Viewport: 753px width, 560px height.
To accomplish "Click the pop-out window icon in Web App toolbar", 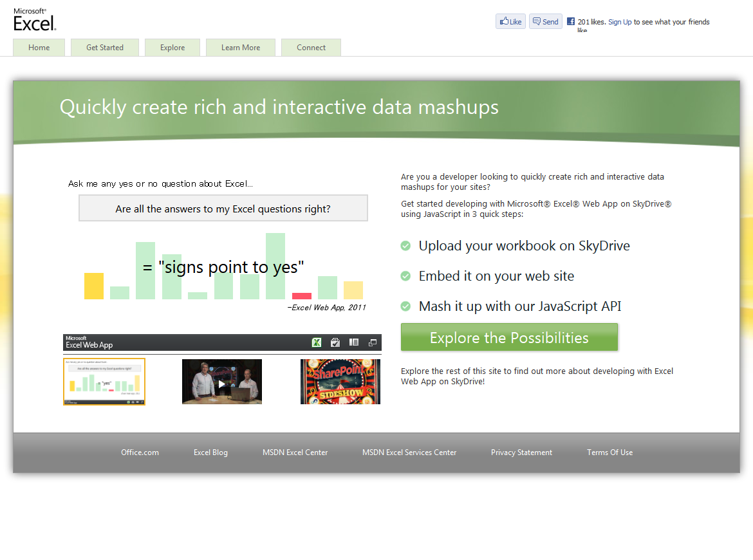I will click(x=372, y=342).
